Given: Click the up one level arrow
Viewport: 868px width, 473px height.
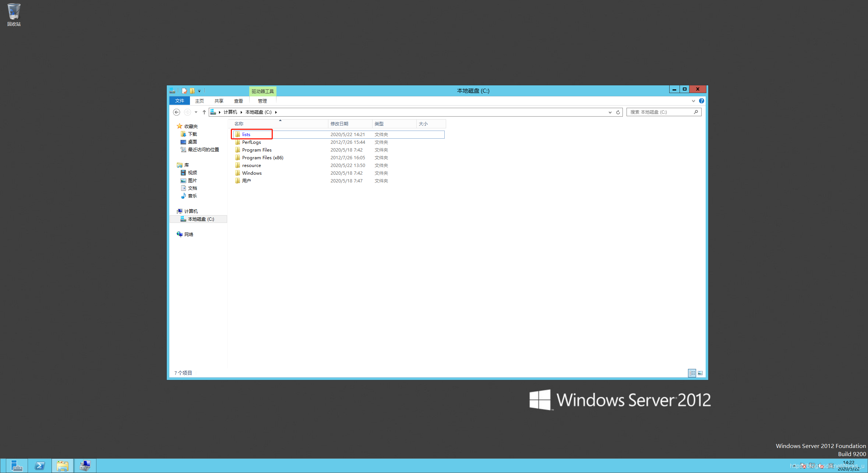Looking at the screenshot, I should [204, 112].
